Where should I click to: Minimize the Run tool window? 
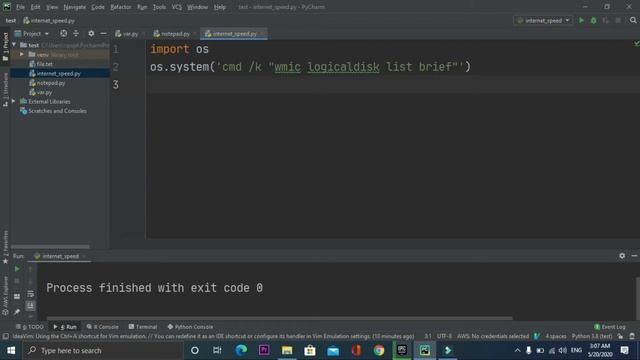pos(634,256)
